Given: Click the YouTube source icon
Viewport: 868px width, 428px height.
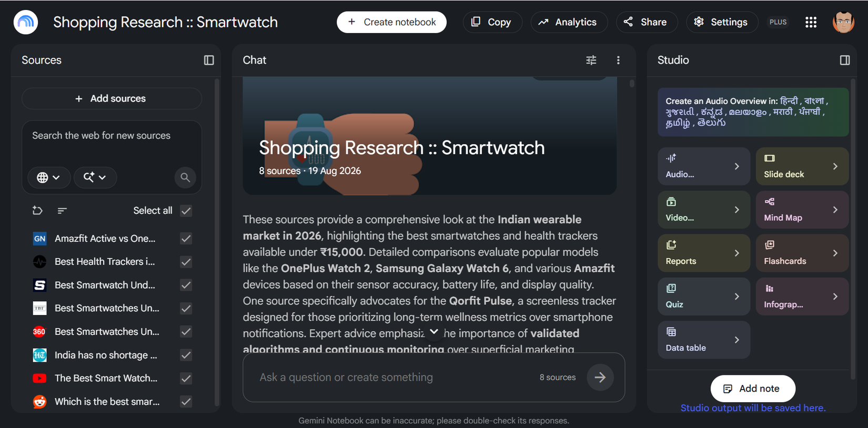Looking at the screenshot, I should pos(39,378).
